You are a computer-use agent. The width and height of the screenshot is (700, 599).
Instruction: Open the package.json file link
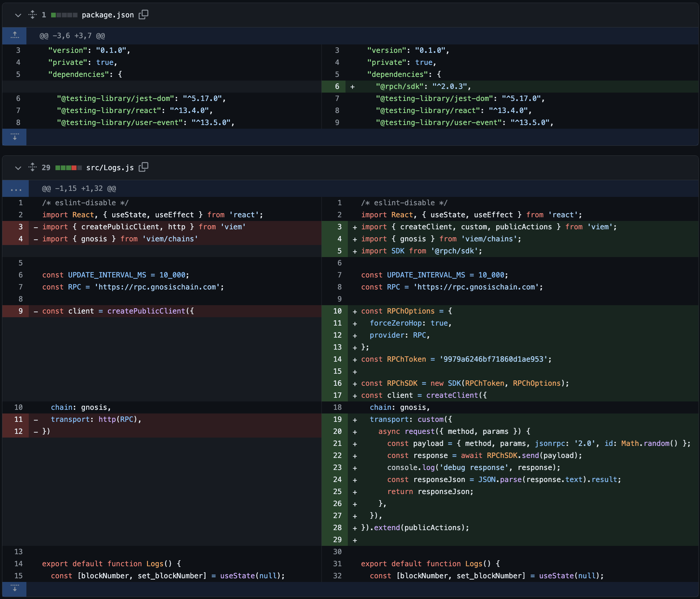coord(108,15)
